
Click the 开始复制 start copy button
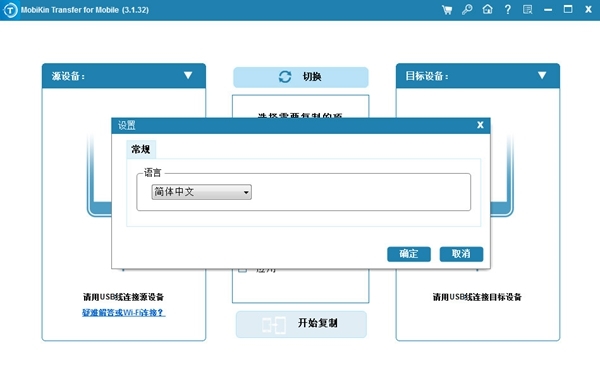[x=301, y=324]
